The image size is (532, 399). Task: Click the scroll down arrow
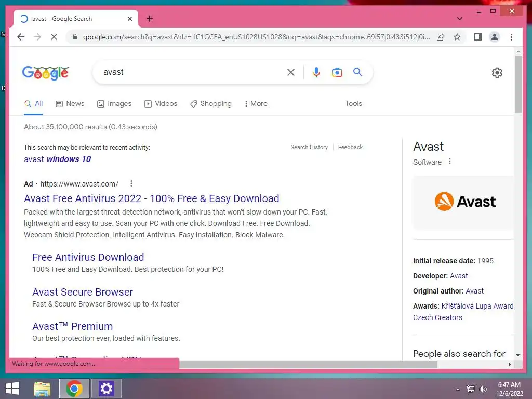coord(518,355)
